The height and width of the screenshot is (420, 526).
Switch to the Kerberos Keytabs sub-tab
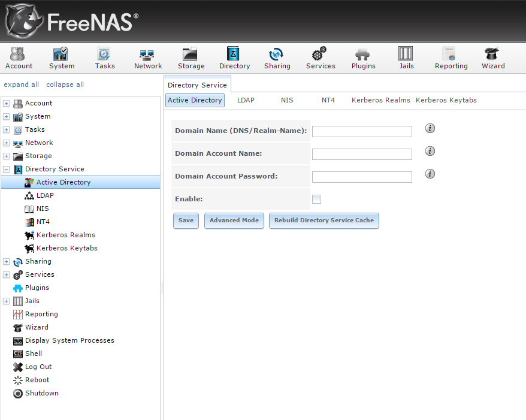pos(446,100)
